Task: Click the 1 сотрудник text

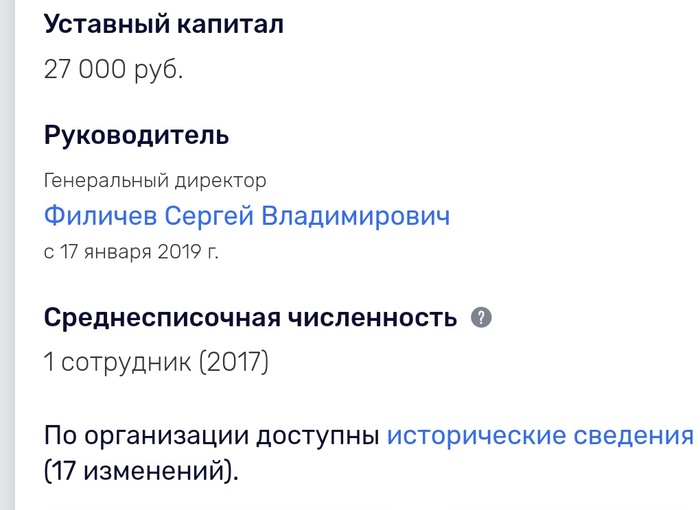Action: (117, 363)
